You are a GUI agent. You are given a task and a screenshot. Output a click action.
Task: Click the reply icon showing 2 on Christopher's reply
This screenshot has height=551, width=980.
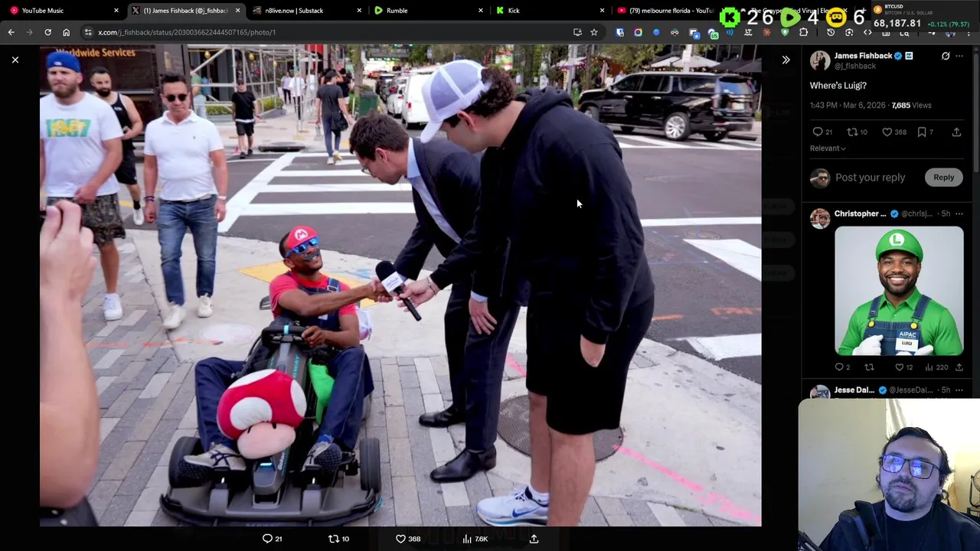coord(839,367)
